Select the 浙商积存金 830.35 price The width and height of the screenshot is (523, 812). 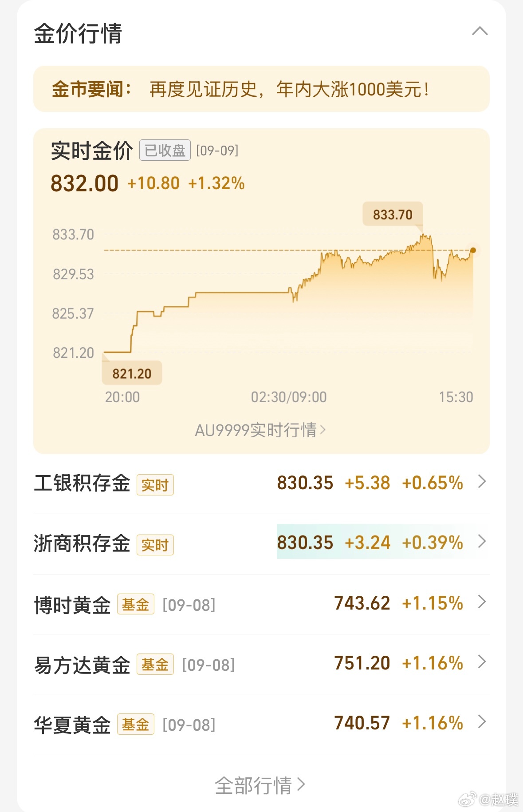pyautogui.click(x=305, y=542)
